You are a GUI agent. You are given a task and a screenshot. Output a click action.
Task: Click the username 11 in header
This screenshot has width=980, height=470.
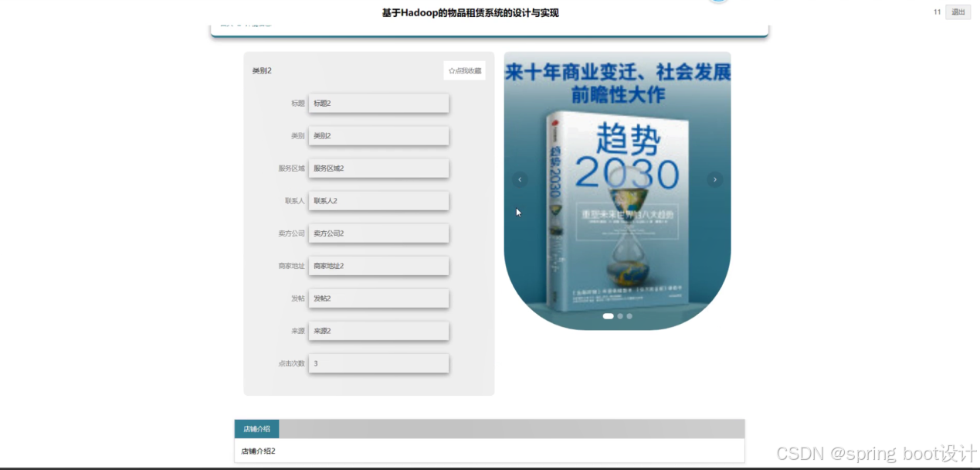coord(938,12)
